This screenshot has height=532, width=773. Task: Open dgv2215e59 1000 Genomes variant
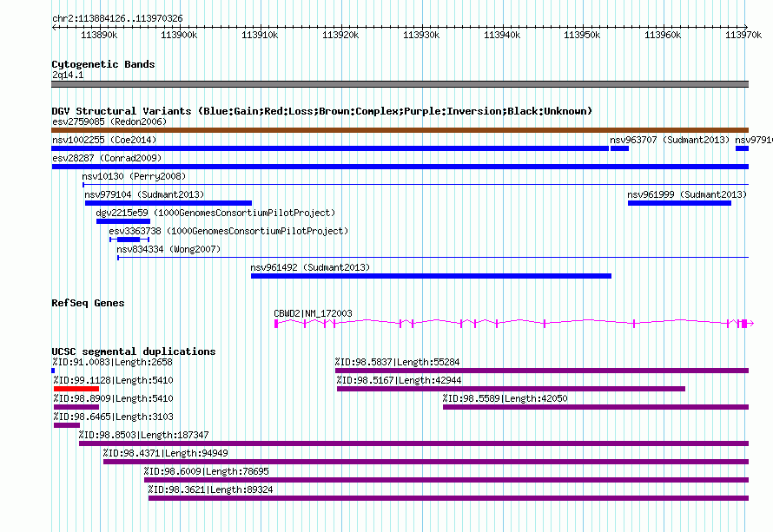tap(123, 221)
